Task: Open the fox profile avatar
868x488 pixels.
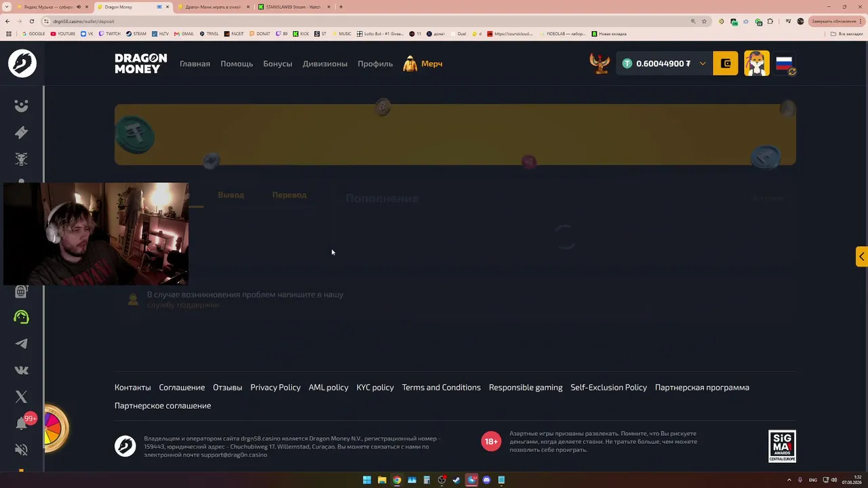Action: pyautogui.click(x=757, y=64)
